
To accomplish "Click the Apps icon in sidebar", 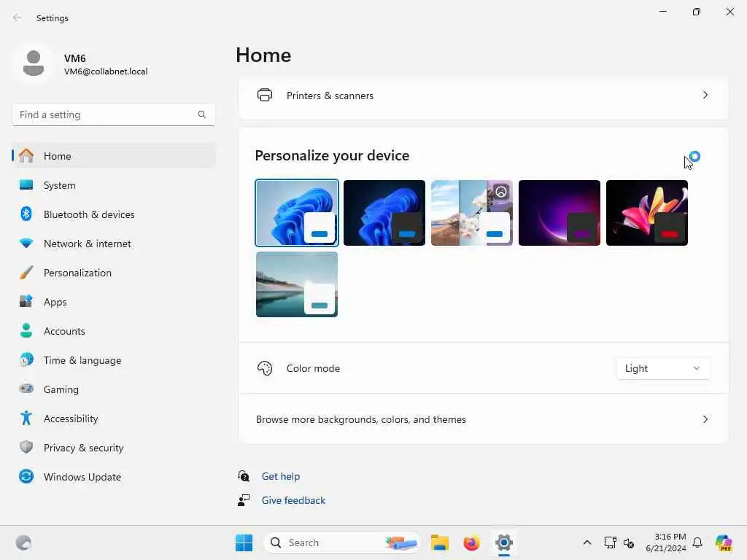I will click(x=26, y=301).
